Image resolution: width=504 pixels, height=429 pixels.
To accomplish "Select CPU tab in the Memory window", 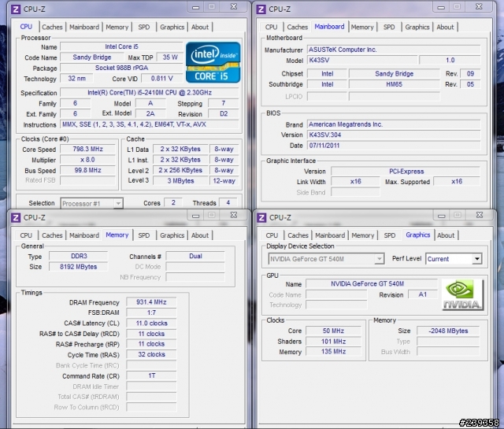I will (26, 235).
